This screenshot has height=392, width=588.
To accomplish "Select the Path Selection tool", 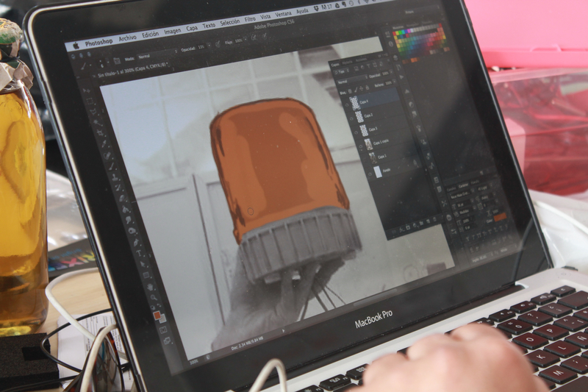I will (143, 264).
